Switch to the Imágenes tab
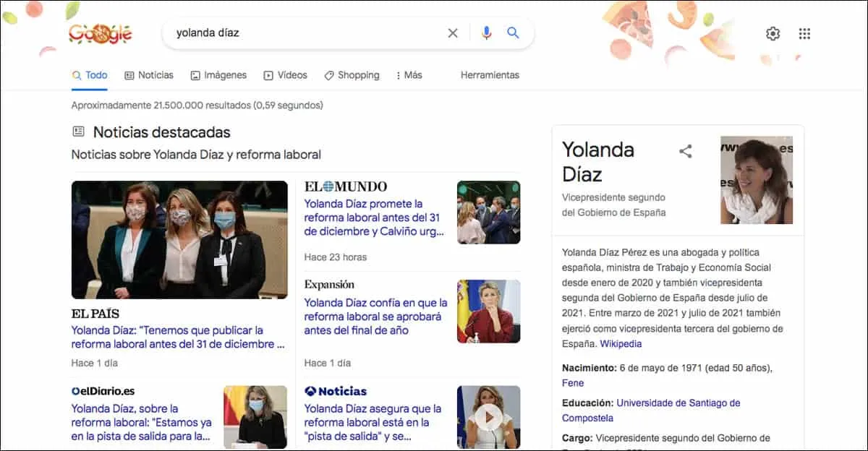The width and height of the screenshot is (868, 451). [x=218, y=75]
